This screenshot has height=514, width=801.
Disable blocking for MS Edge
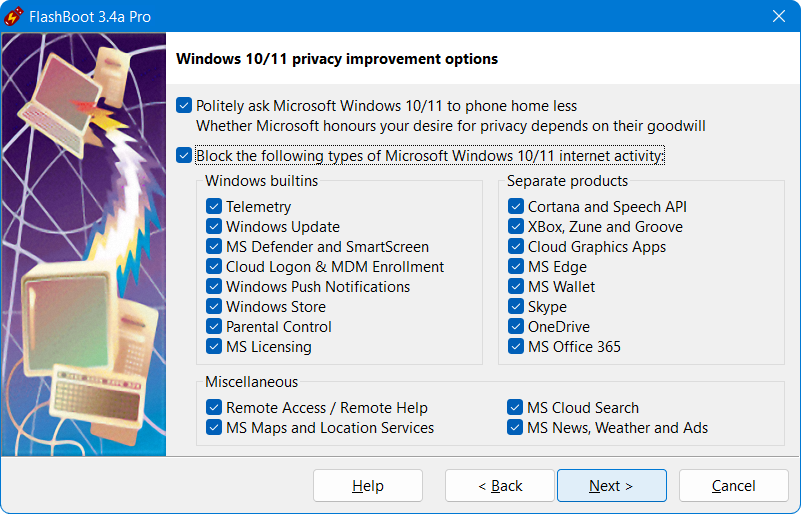tap(516, 267)
